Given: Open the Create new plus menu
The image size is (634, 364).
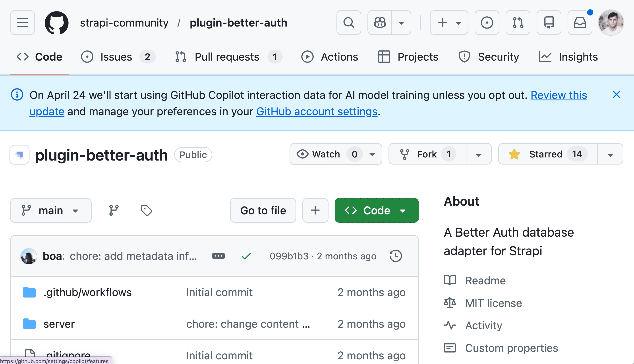Looking at the screenshot, I should 449,23.
